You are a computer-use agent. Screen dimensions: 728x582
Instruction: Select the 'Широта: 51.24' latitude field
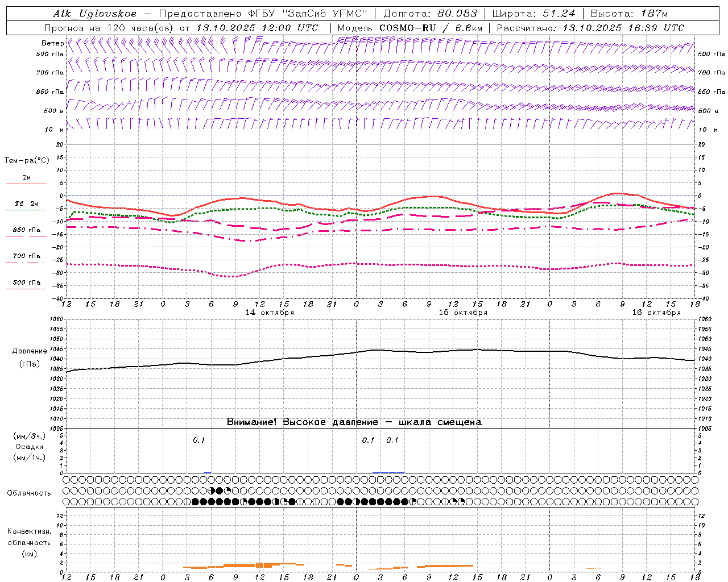click(534, 14)
